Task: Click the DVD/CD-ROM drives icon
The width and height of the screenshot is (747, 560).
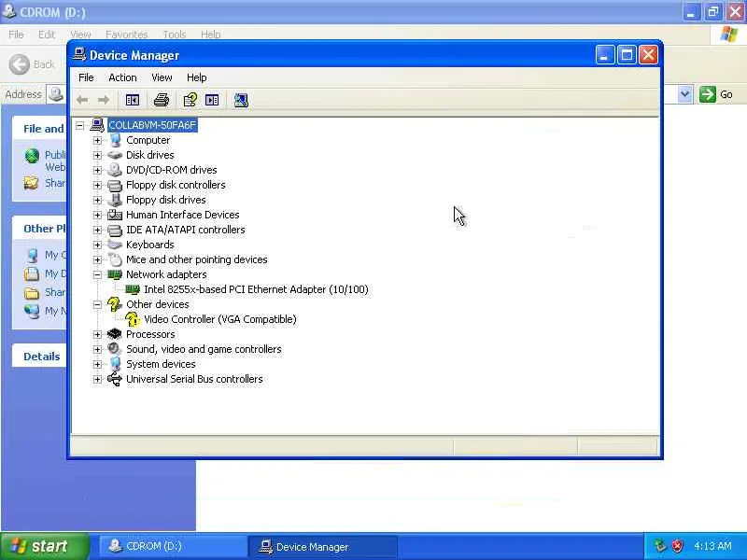Action: tap(115, 170)
